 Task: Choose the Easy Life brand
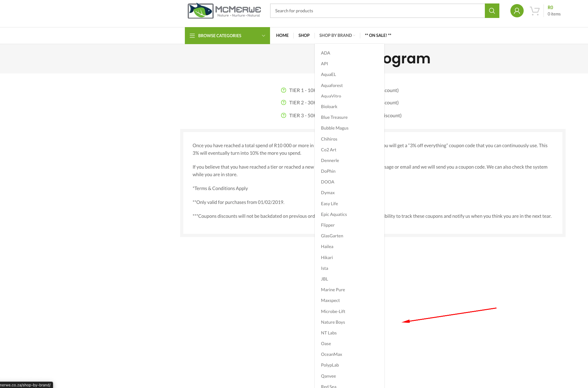point(329,204)
